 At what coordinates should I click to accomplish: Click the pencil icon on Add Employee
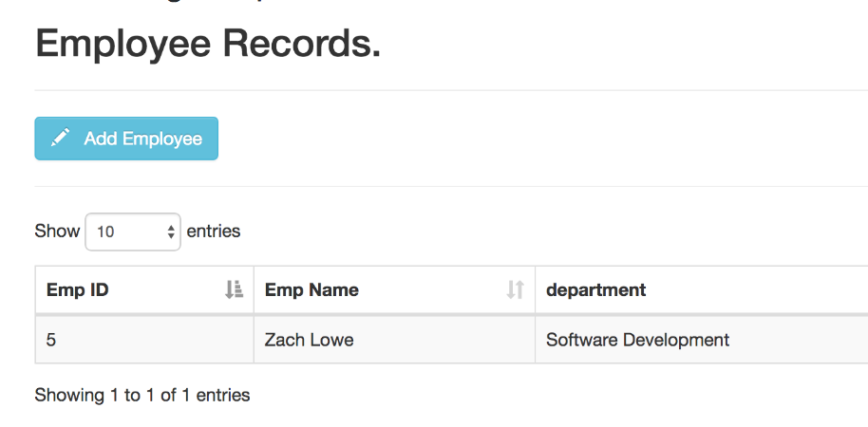(x=61, y=138)
